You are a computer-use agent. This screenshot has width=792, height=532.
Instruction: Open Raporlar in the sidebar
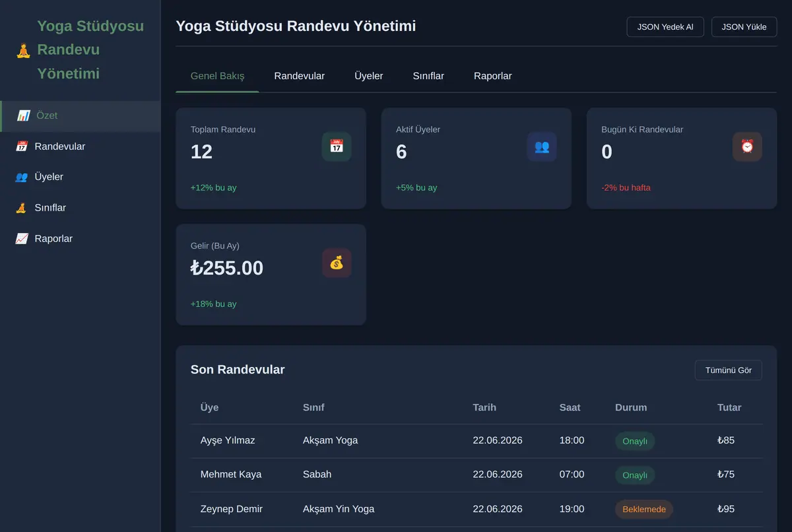click(x=81, y=238)
